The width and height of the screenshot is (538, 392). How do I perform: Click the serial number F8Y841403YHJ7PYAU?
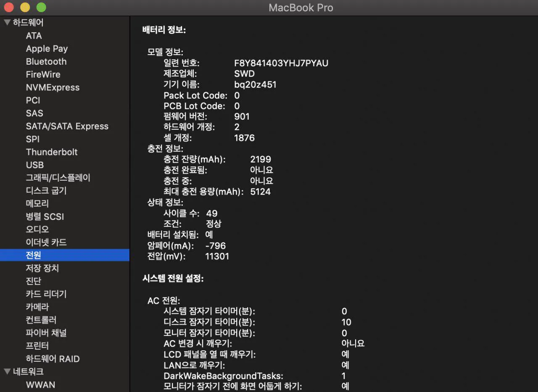tap(281, 63)
